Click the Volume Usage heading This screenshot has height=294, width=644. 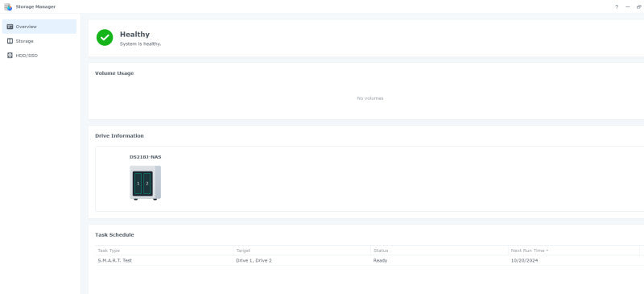(114, 73)
